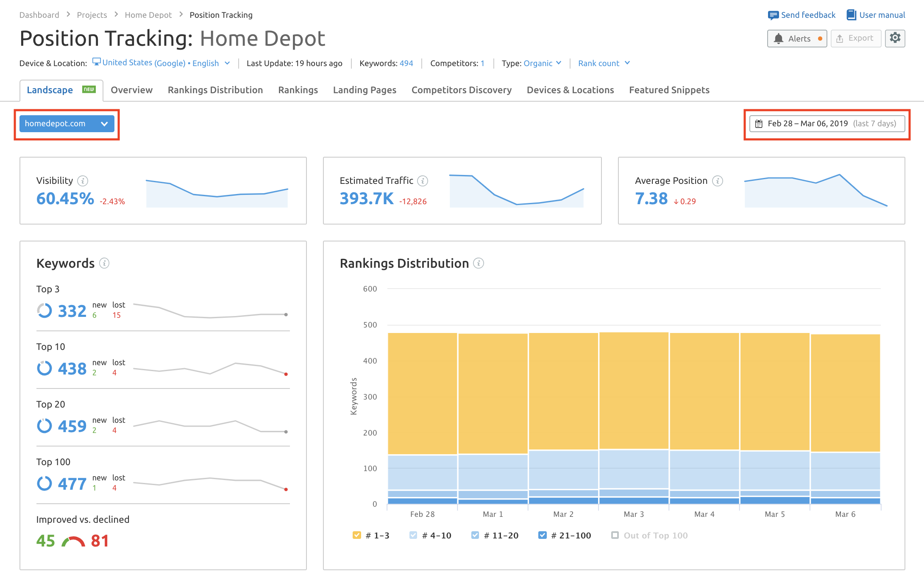Open the Competitors Discovery tab
The width and height of the screenshot is (924, 577).
coord(462,90)
